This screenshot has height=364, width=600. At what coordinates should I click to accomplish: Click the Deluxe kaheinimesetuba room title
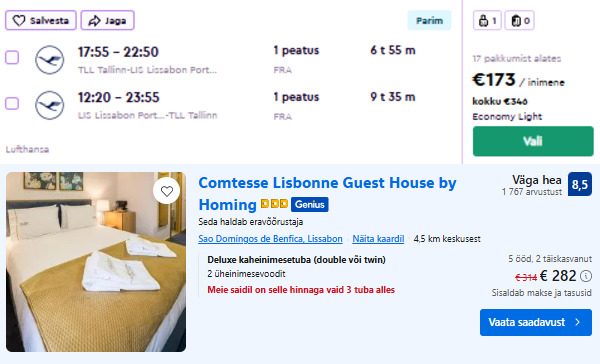(297, 260)
